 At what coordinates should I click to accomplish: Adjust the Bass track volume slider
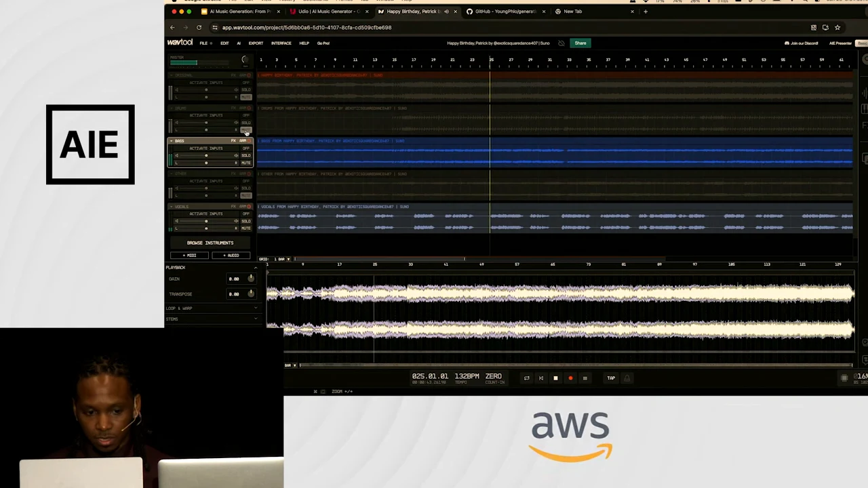[206, 155]
